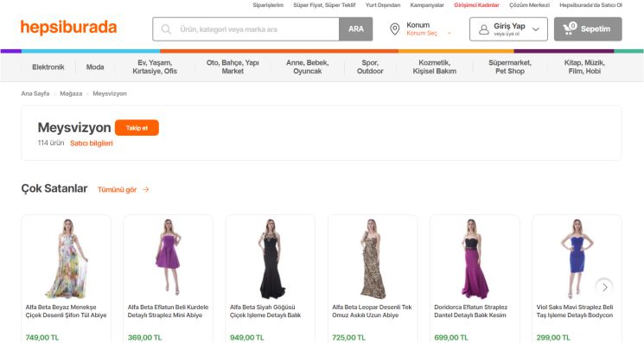Click the hepsiburada logo
Image resolution: width=644 pixels, height=343 pixels.
click(68, 28)
